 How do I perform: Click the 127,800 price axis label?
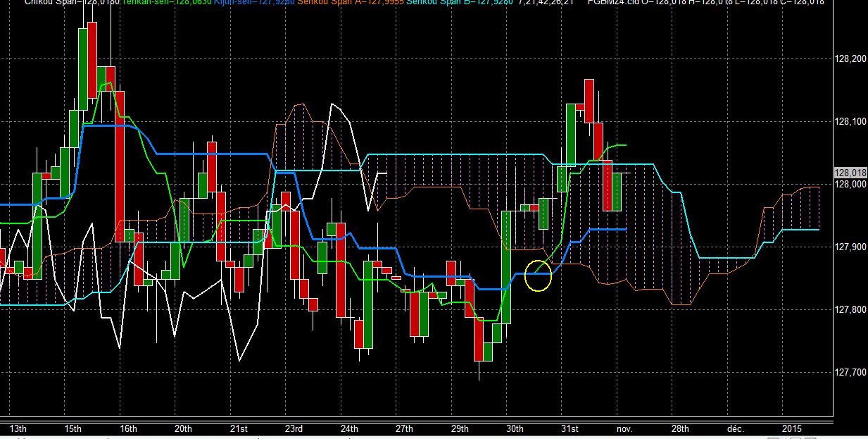850,310
